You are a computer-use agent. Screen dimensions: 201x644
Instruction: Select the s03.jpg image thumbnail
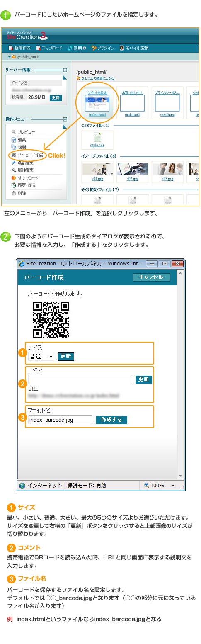pyautogui.click(x=167, y=169)
